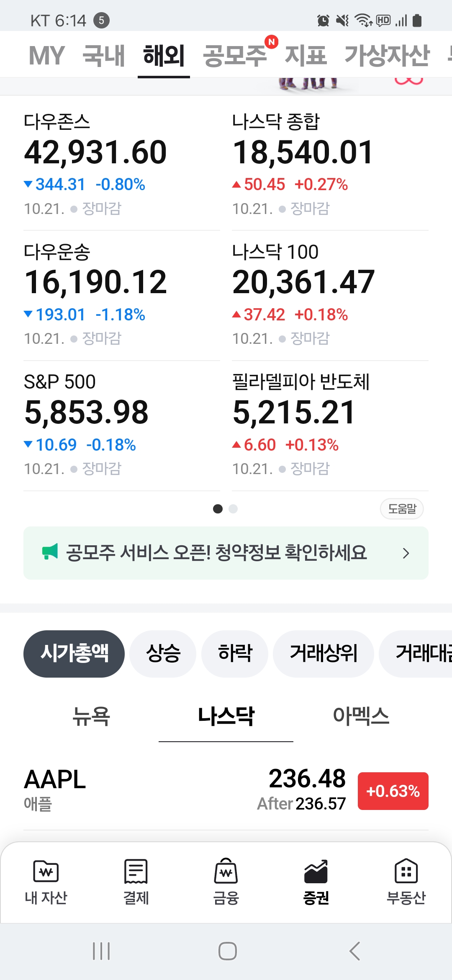Tap the first index page dot
Viewport: 452px width, 980px height.
click(218, 509)
